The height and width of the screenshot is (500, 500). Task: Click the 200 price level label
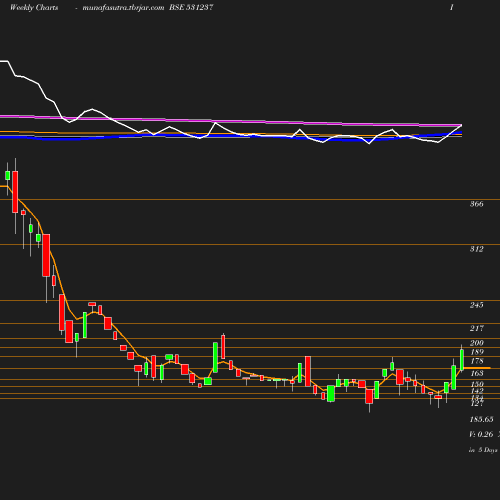point(477,343)
